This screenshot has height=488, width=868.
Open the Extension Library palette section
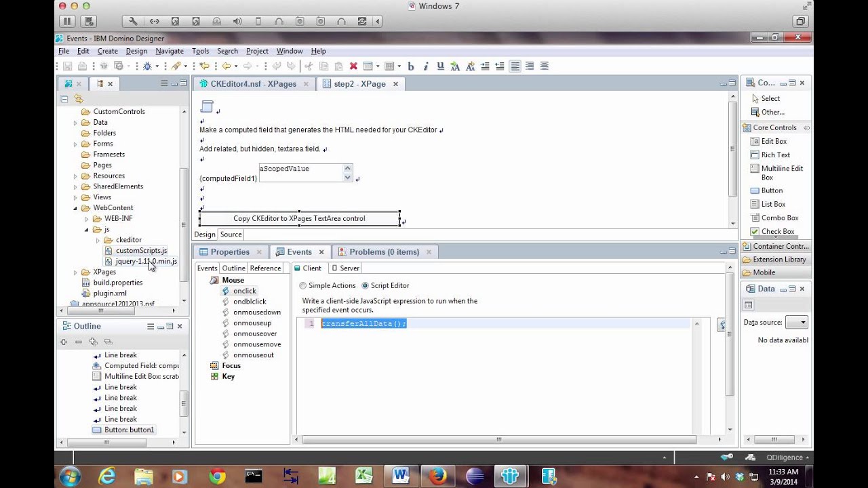(x=775, y=259)
